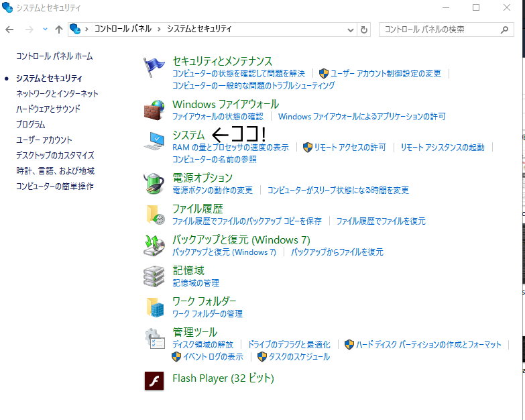Screen dimensions: 525x420
Task: Click RAM の量とプロセッサの速度の表示 link
Action: 231,148
